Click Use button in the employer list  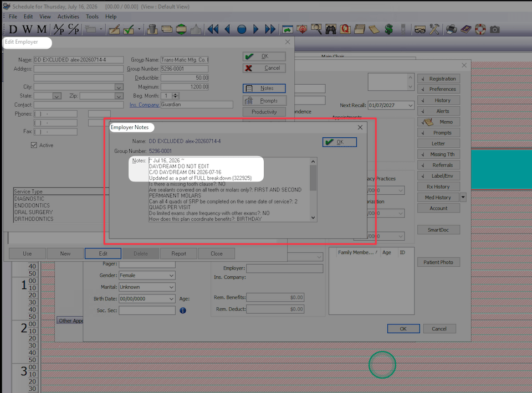point(27,254)
